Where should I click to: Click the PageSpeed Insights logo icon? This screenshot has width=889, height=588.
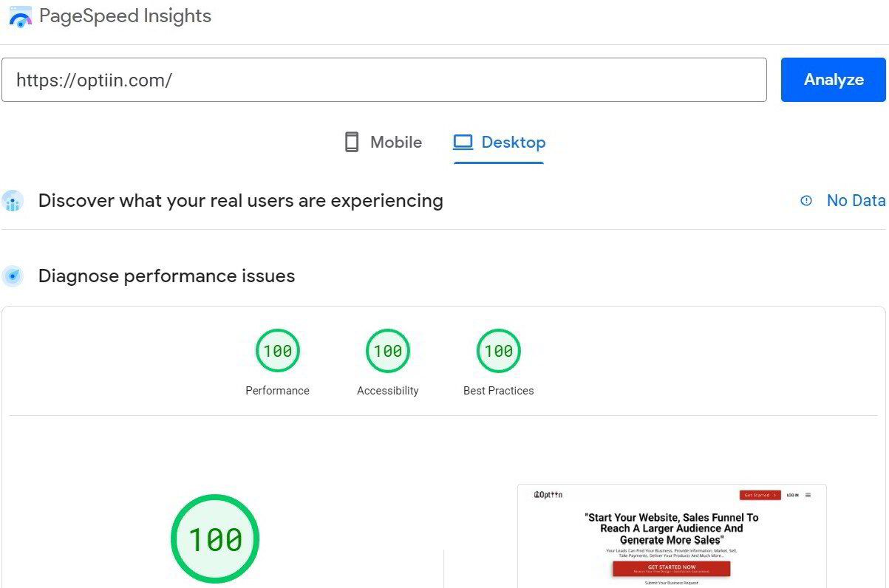(20, 15)
